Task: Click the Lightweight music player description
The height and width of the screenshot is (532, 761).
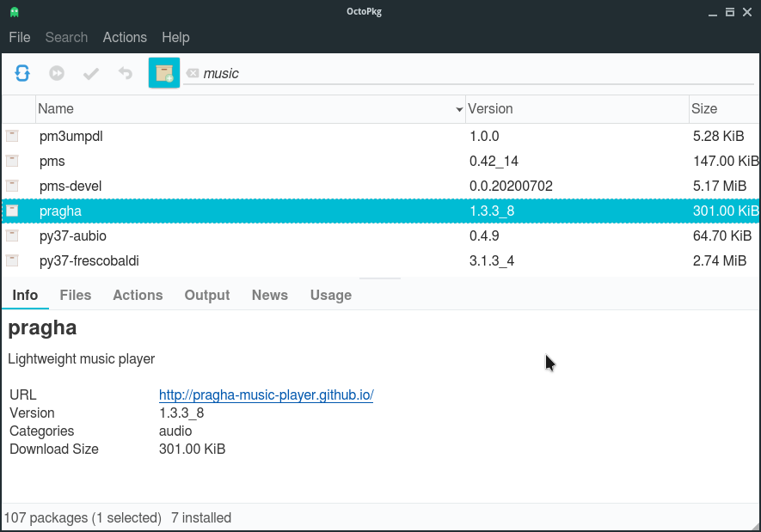Action: [82, 359]
